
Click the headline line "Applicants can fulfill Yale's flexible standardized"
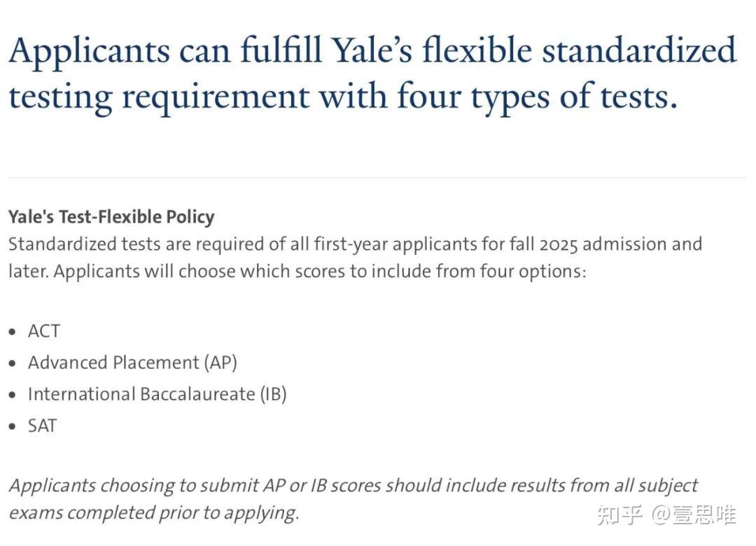pyautogui.click(x=372, y=51)
